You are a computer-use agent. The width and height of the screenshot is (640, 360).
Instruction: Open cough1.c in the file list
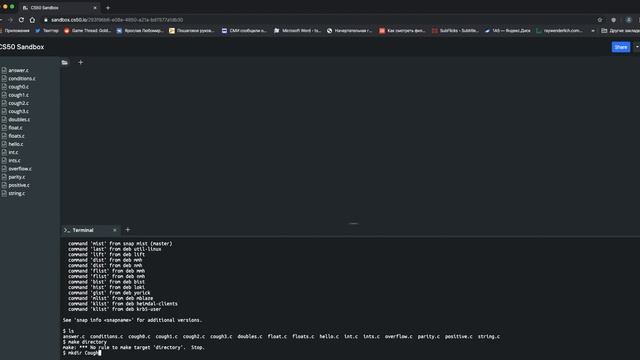coord(18,95)
